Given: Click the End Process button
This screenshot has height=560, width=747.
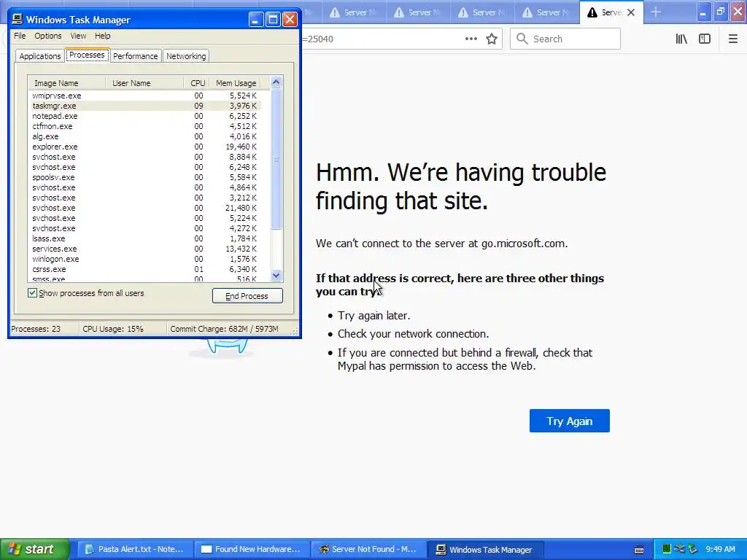Looking at the screenshot, I should click(x=247, y=296).
